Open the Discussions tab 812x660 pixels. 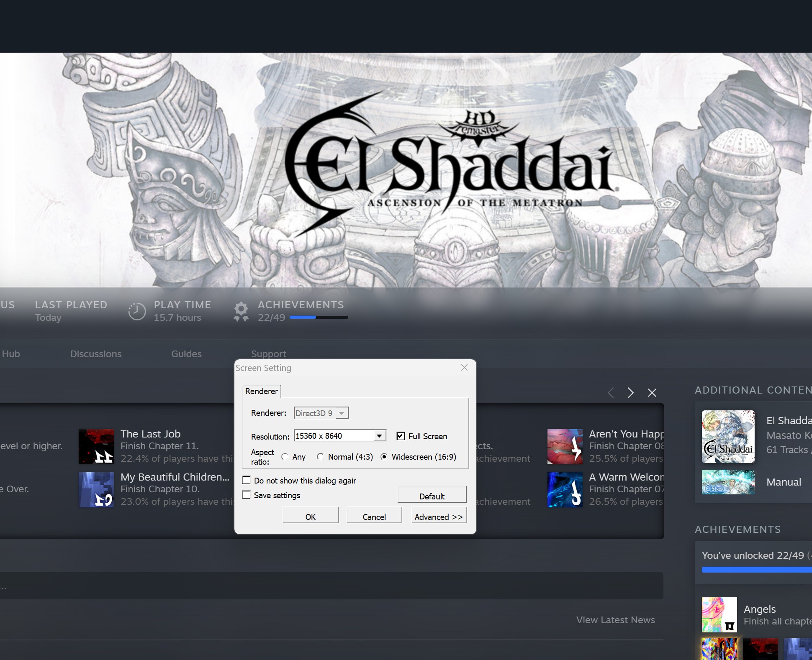[96, 354]
